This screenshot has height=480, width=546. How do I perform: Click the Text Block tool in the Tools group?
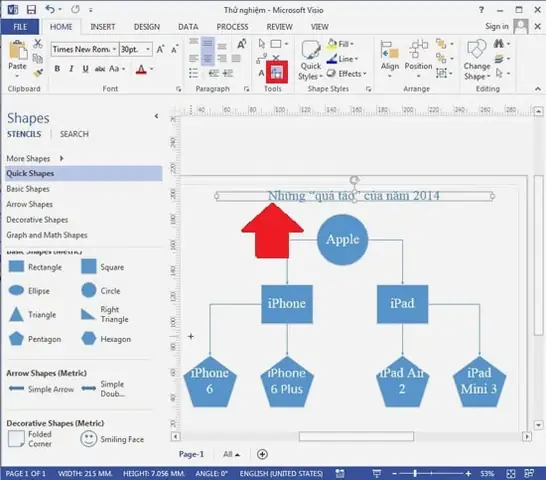(277, 72)
